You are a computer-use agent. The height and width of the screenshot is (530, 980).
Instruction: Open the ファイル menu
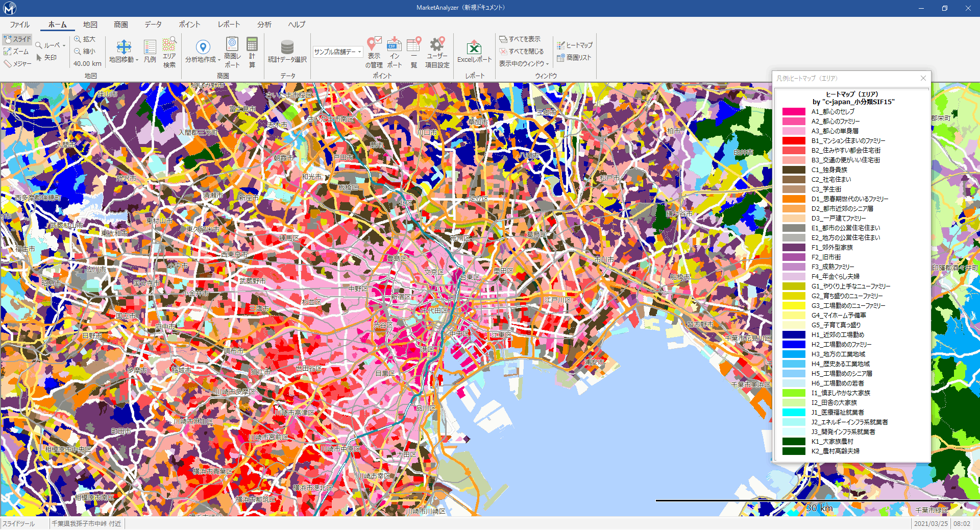click(x=19, y=25)
